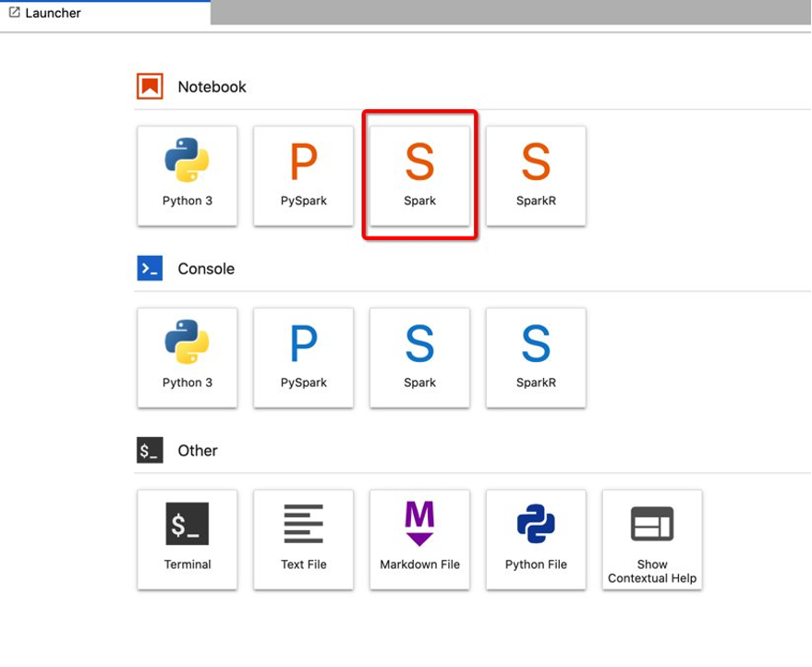Click the Other section dollar icon

pos(150,450)
